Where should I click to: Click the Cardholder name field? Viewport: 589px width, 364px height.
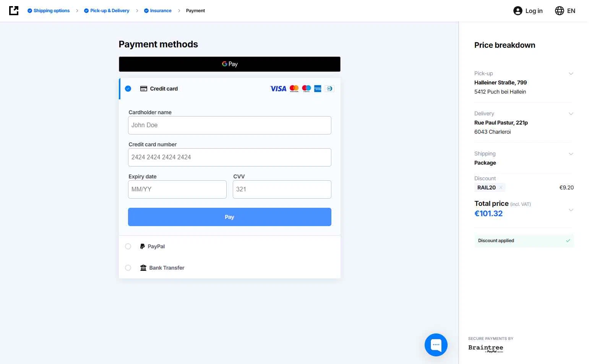click(230, 125)
